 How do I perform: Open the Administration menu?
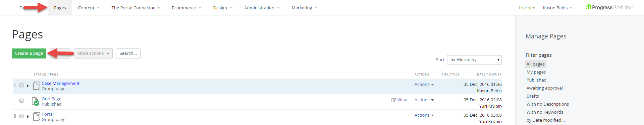pyautogui.click(x=262, y=8)
